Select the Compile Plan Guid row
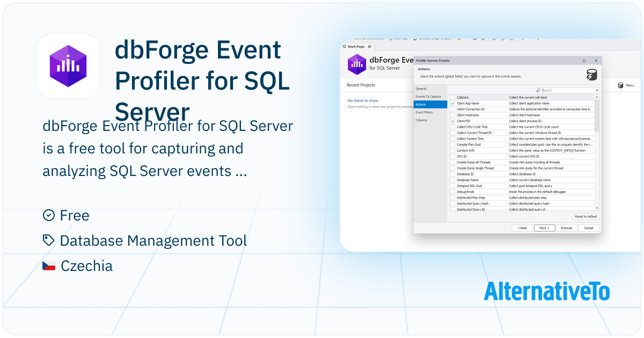This screenshot has height=338, width=644. [x=522, y=144]
